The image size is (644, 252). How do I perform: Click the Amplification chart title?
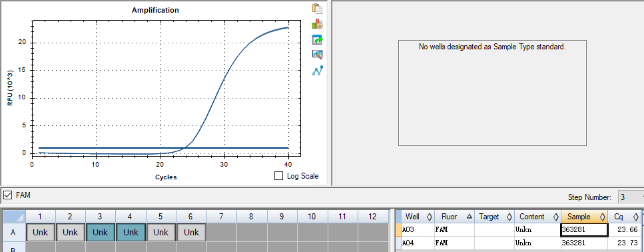[155, 10]
